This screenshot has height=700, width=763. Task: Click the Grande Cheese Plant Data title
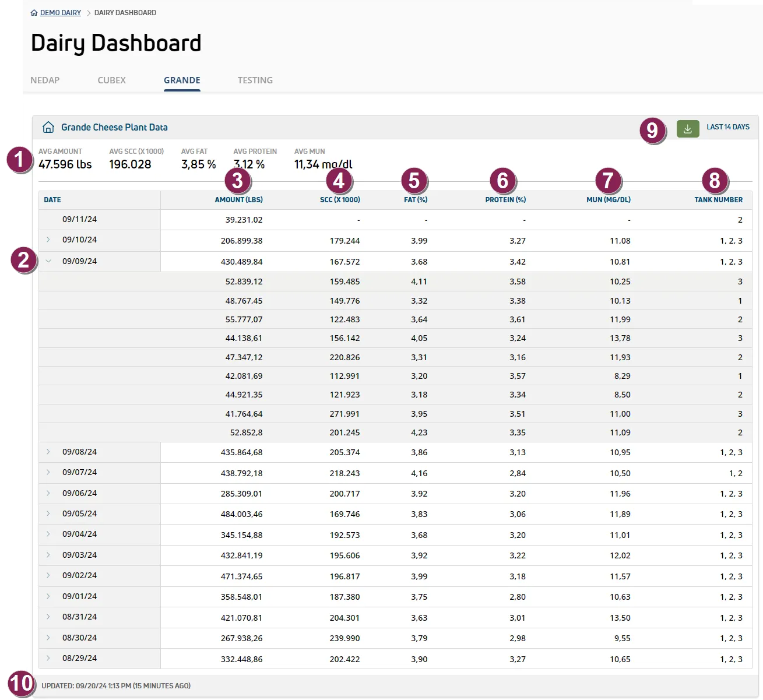(x=114, y=127)
